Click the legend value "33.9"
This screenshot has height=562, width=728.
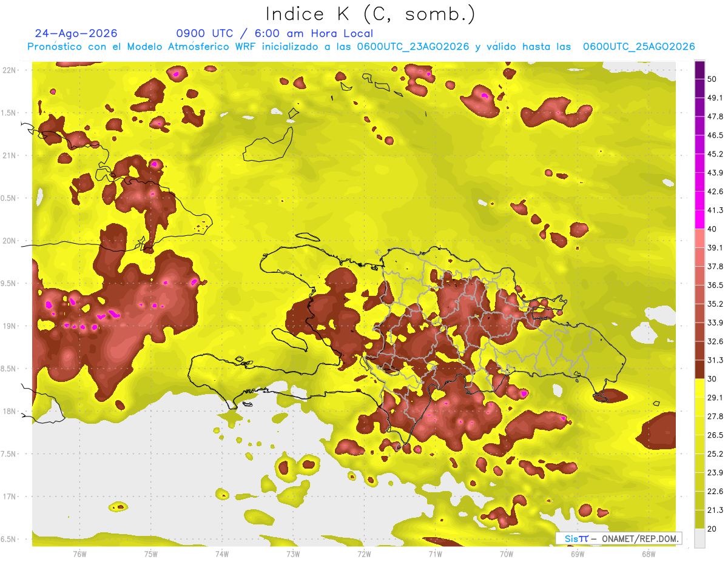tap(715, 323)
